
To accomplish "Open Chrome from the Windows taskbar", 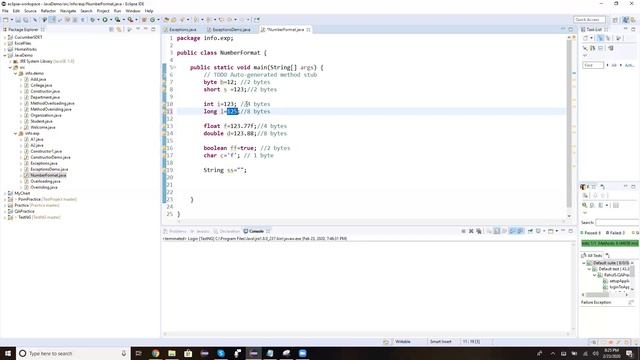I will tap(156, 353).
